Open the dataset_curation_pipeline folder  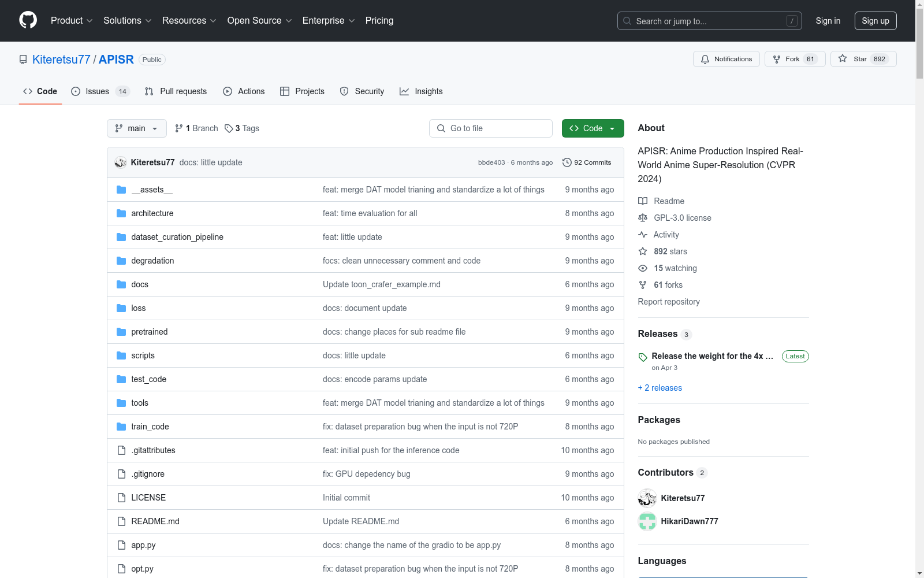[x=177, y=237]
